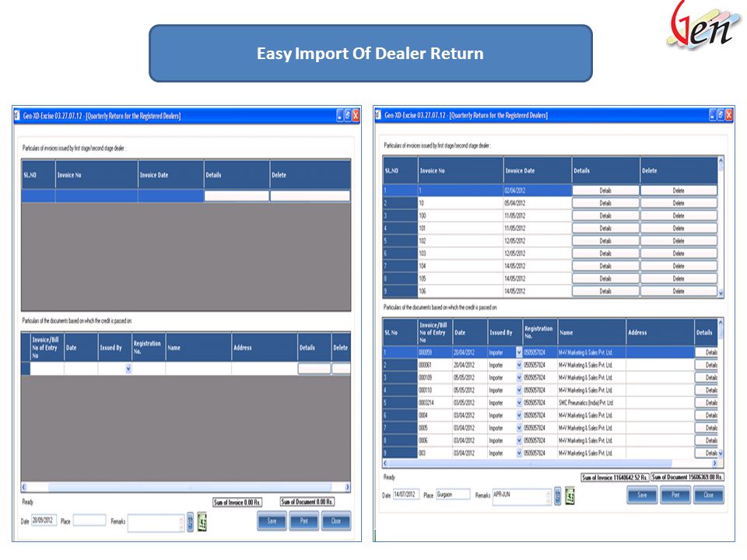
Task: Click Print button in right window
Action: (675, 495)
